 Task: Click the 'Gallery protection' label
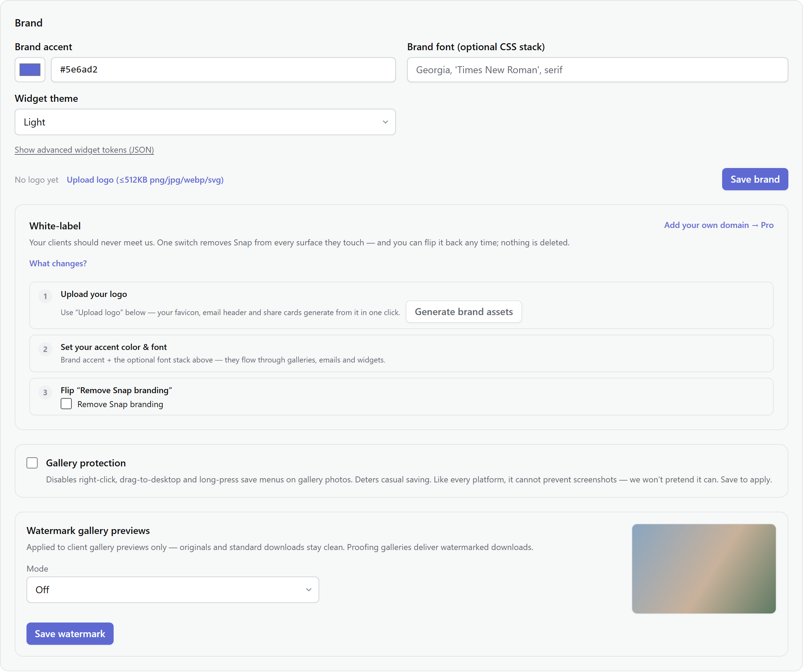pyautogui.click(x=86, y=463)
